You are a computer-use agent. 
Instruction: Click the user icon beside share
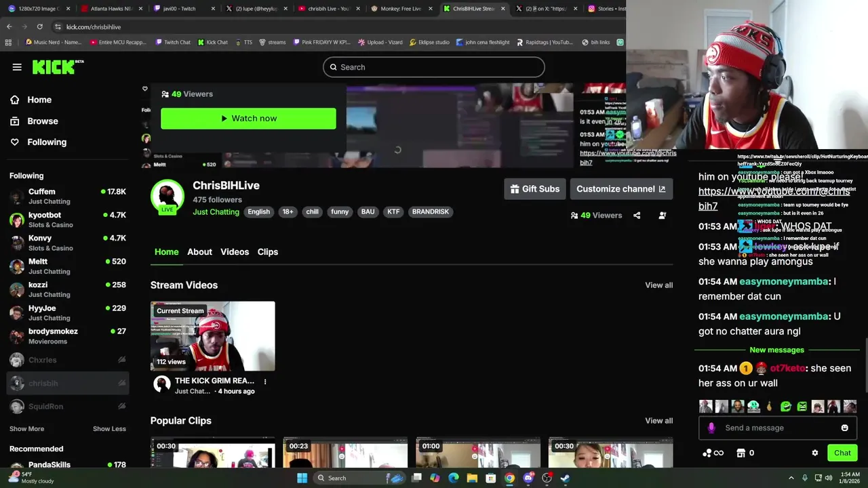pyautogui.click(x=663, y=216)
